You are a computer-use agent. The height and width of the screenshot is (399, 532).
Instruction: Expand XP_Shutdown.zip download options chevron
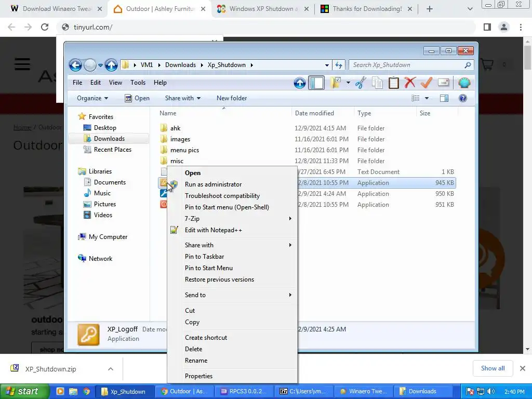coord(111,369)
